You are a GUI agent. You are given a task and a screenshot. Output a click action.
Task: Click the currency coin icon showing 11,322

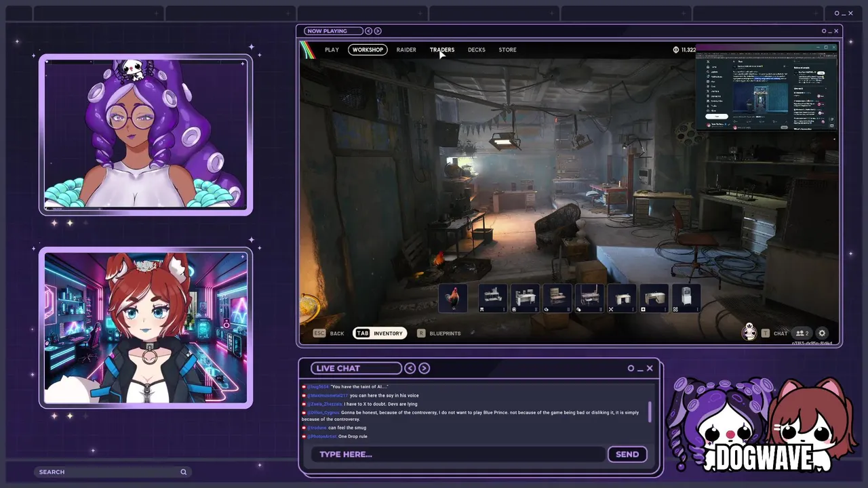[675, 49]
